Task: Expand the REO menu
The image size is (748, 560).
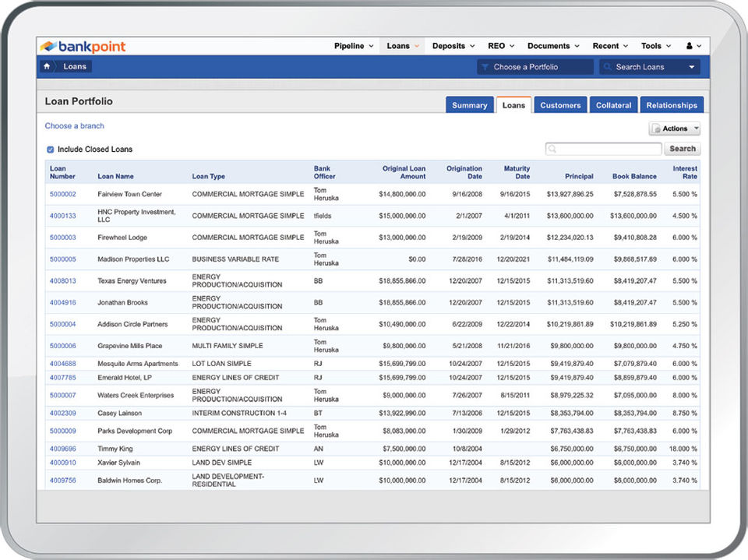Action: click(x=501, y=46)
